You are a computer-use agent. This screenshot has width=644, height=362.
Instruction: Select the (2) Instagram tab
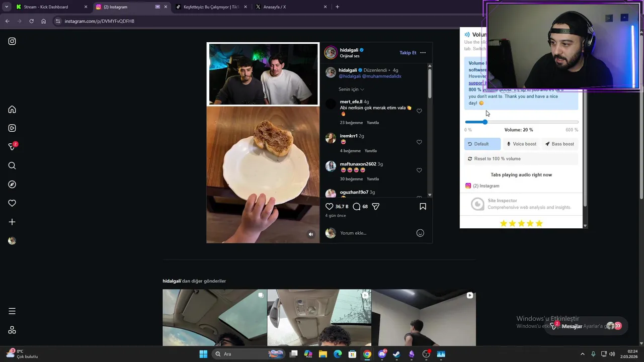(131, 7)
